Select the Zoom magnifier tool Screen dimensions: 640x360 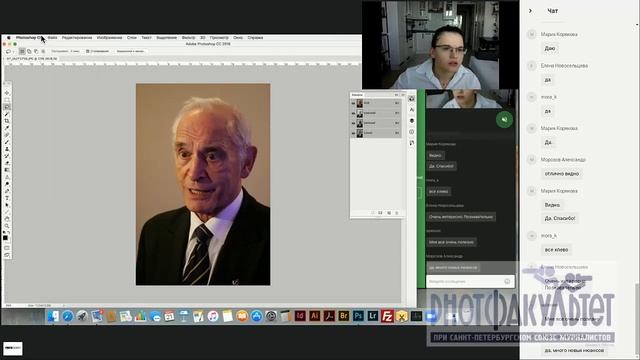pyautogui.click(x=7, y=226)
